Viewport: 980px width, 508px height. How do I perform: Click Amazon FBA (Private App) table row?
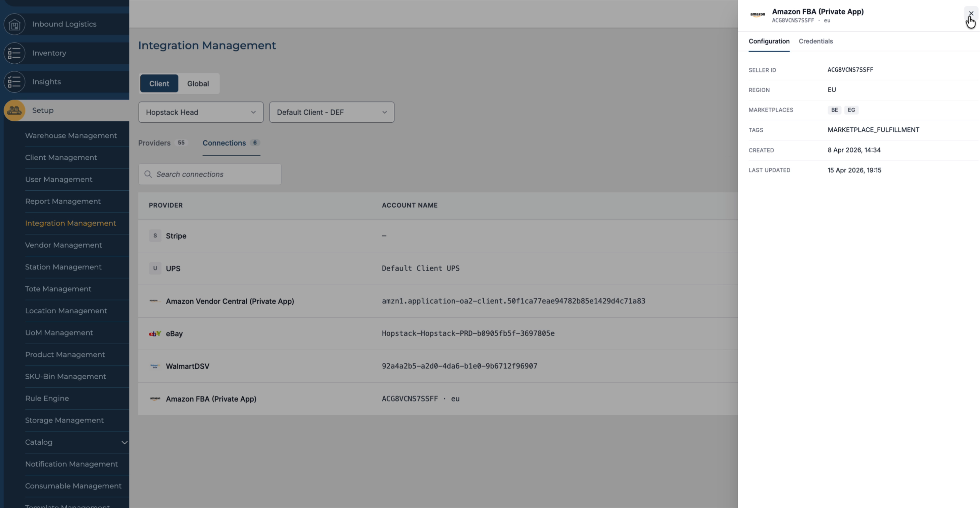tap(438, 399)
